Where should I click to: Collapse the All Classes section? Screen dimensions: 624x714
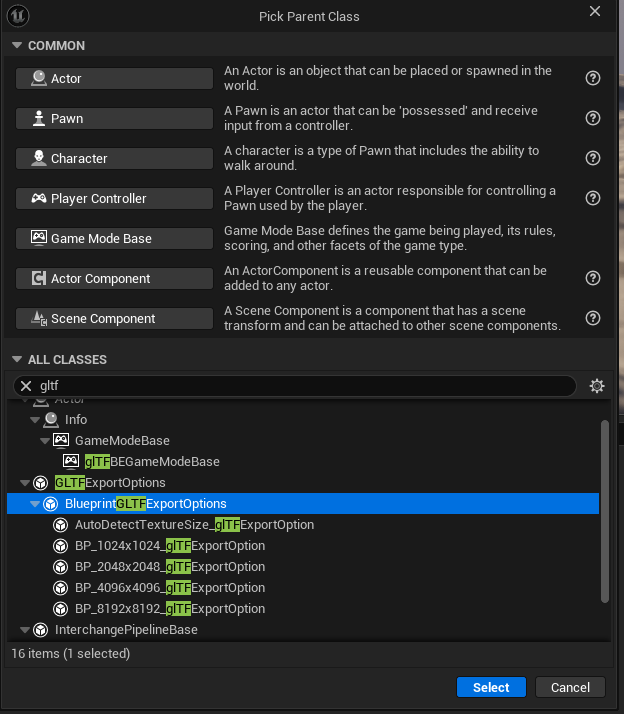click(x=17, y=360)
